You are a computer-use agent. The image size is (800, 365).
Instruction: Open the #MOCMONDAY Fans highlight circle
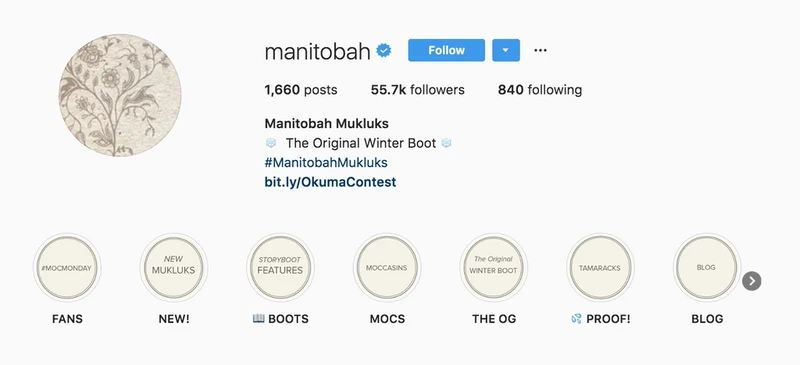click(x=67, y=267)
